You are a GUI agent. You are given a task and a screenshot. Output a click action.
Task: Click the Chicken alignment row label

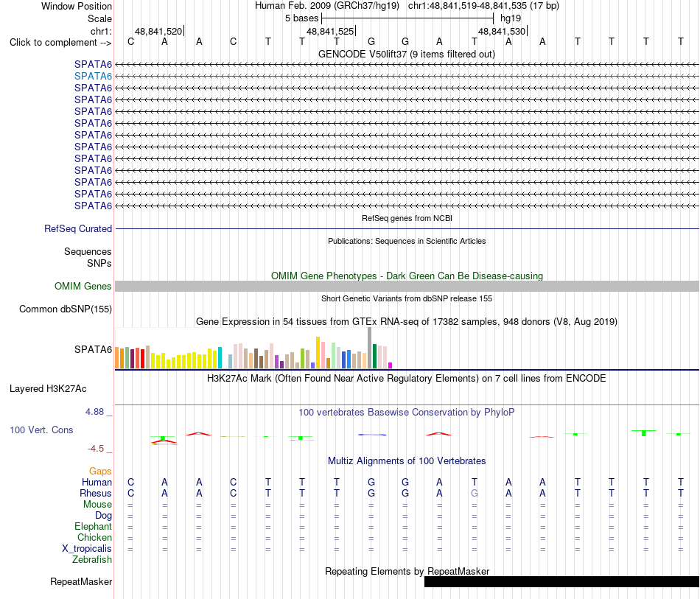(94, 537)
